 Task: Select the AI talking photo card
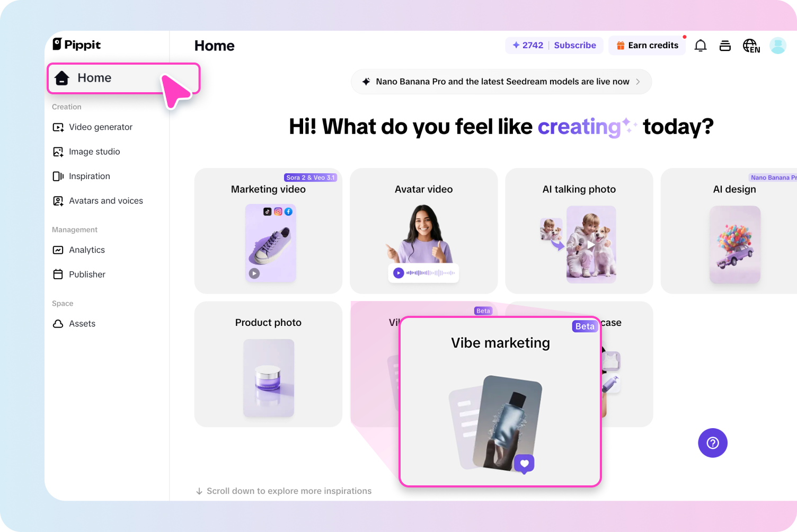(x=579, y=231)
